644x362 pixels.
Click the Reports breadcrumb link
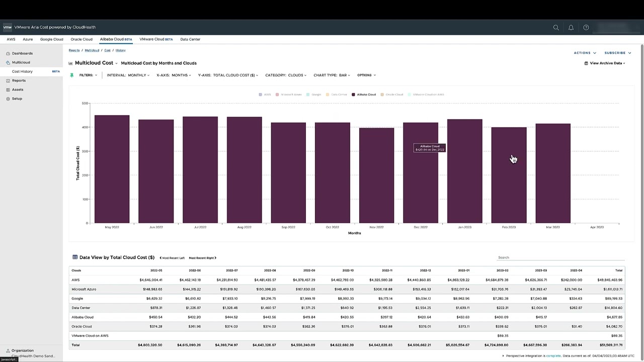74,50
